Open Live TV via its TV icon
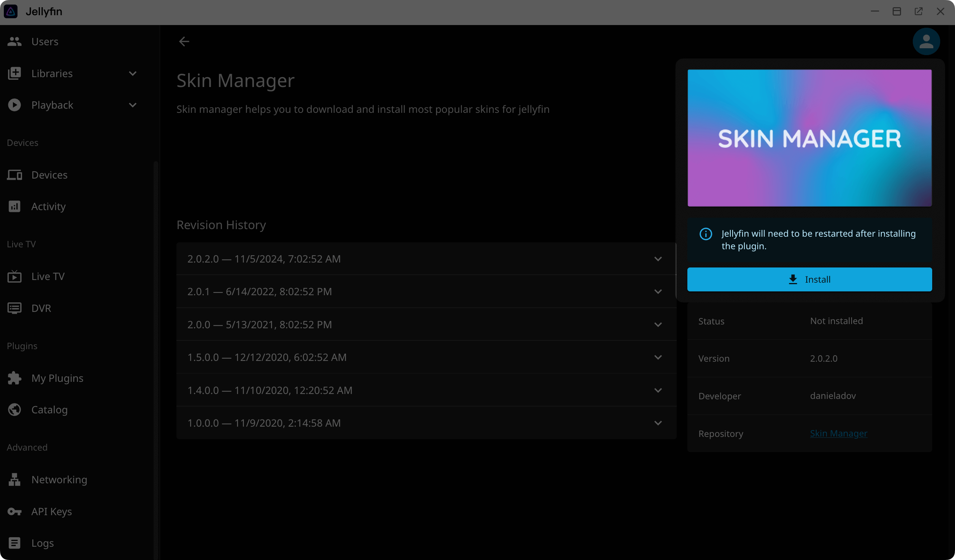This screenshot has height=560, width=955. coord(14,276)
